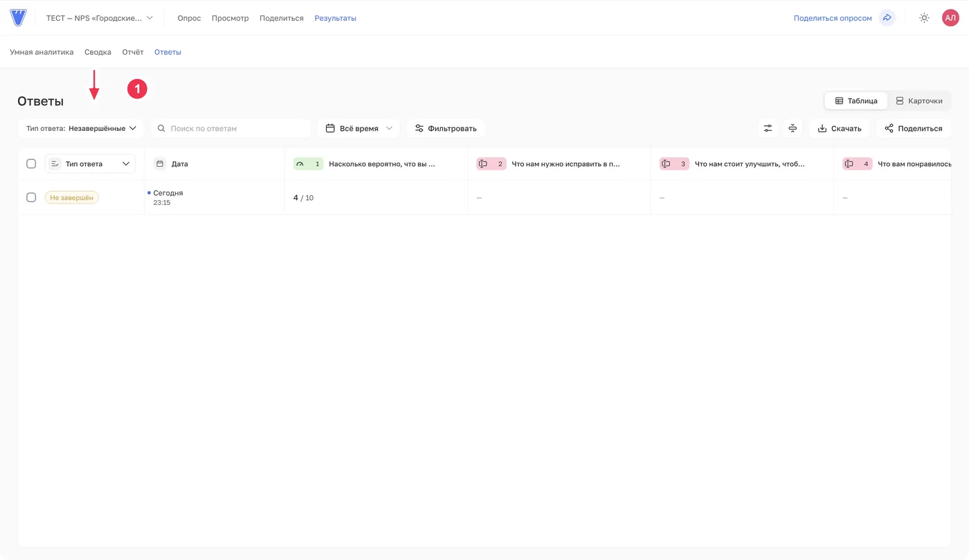Click the question 2 text-type badge

[x=491, y=164]
